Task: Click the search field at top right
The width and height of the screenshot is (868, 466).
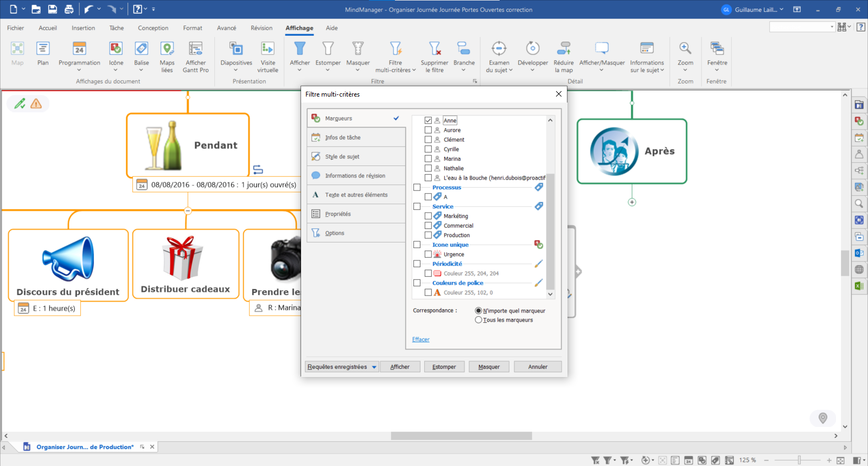Action: pos(801,27)
